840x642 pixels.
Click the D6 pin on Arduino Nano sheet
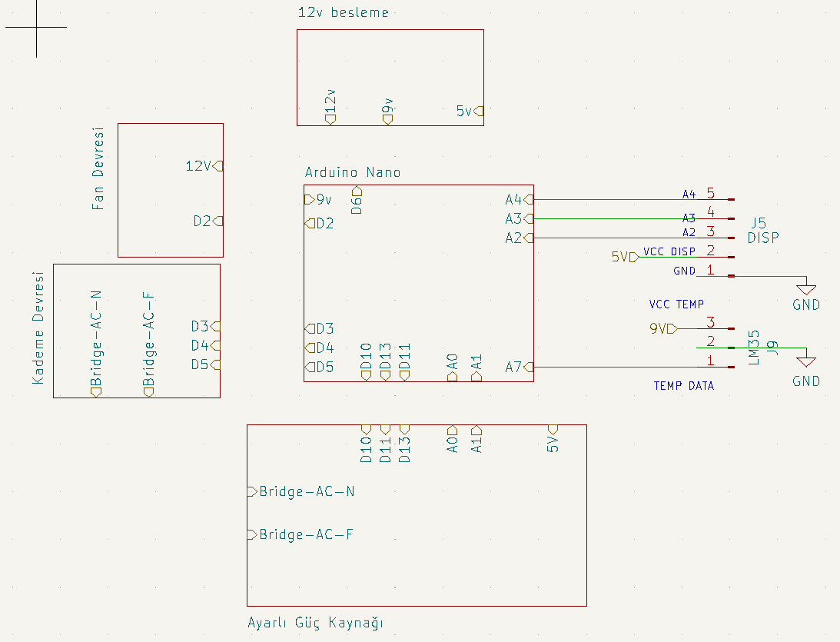tap(357, 200)
